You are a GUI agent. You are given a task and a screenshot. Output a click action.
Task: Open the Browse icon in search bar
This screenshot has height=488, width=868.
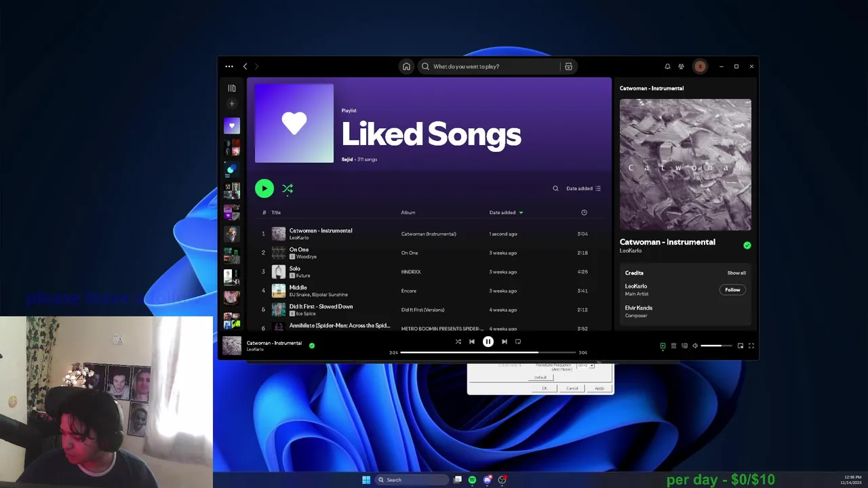568,66
